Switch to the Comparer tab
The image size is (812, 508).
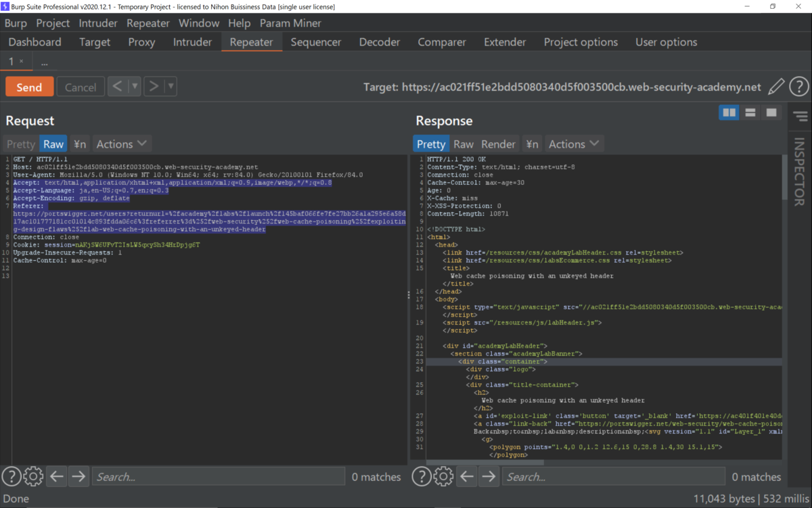pyautogui.click(x=442, y=42)
